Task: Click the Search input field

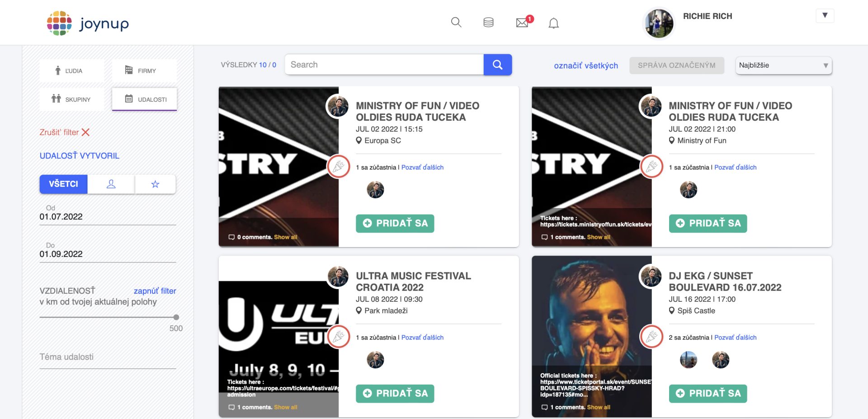Action: (384, 65)
